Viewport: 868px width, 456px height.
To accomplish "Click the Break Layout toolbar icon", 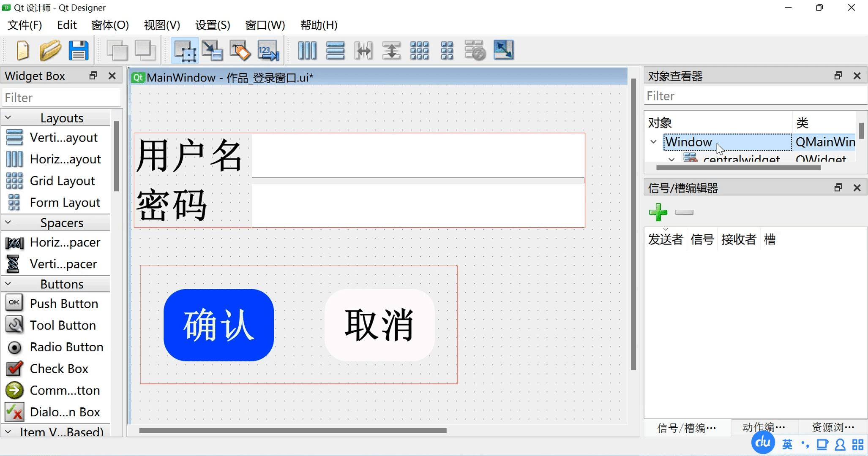I will pyautogui.click(x=475, y=50).
